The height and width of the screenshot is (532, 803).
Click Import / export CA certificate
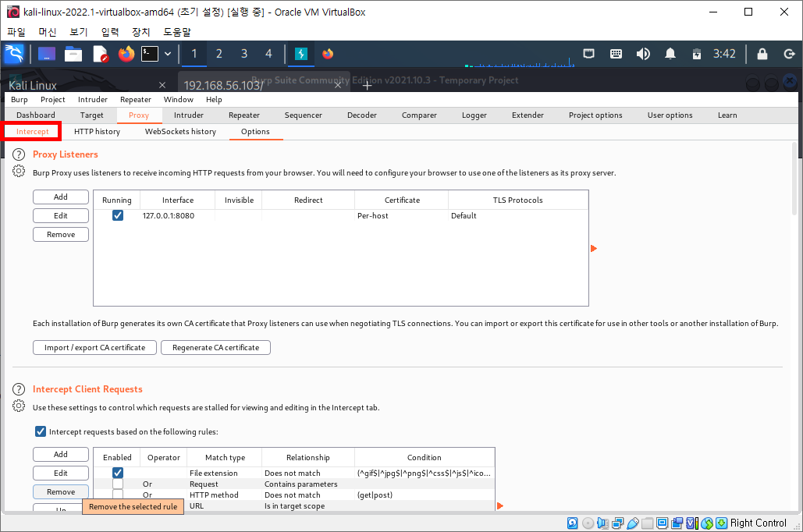point(94,348)
